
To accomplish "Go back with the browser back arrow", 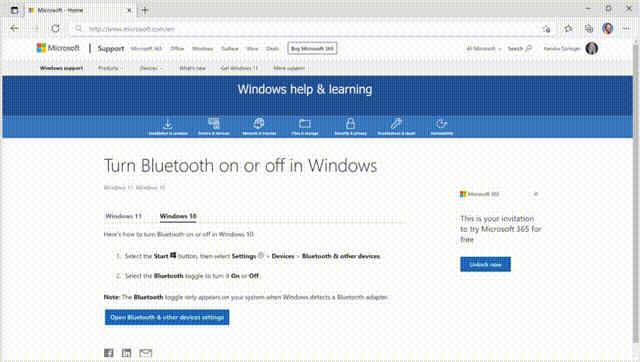I will pyautogui.click(x=15, y=29).
